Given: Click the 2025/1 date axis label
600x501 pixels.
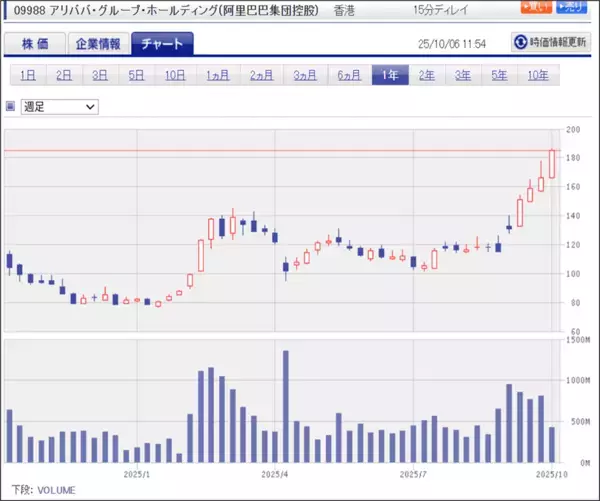Looking at the screenshot, I should [137, 475].
